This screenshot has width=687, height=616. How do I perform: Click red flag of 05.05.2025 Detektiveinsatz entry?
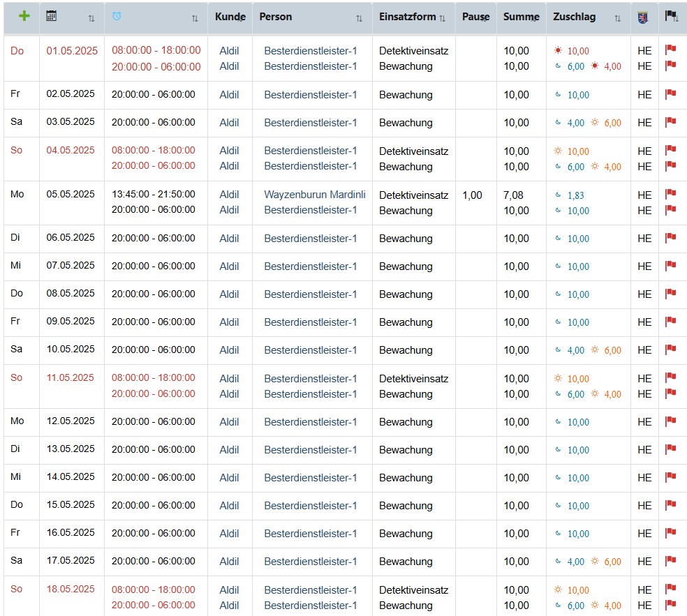670,193
